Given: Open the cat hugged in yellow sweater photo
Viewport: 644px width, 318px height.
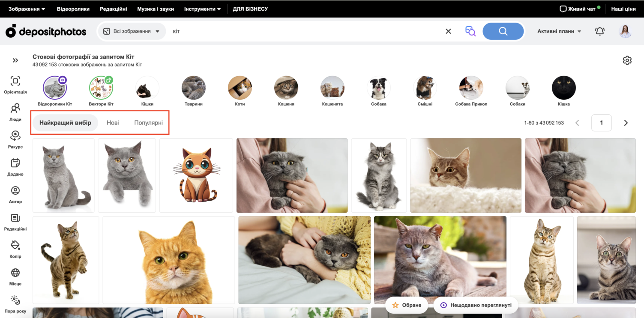Looking at the screenshot, I should click(x=305, y=260).
